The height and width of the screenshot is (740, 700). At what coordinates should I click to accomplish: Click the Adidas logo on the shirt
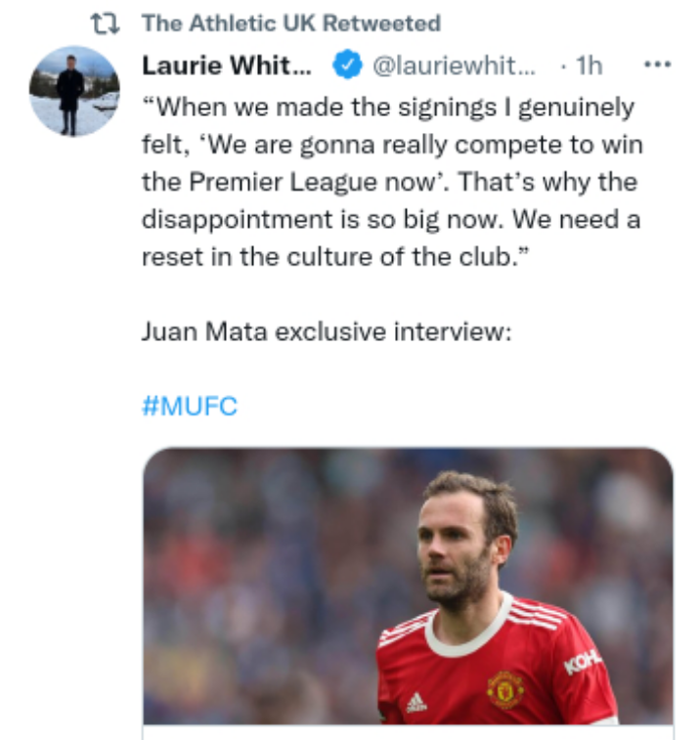pyautogui.click(x=416, y=703)
